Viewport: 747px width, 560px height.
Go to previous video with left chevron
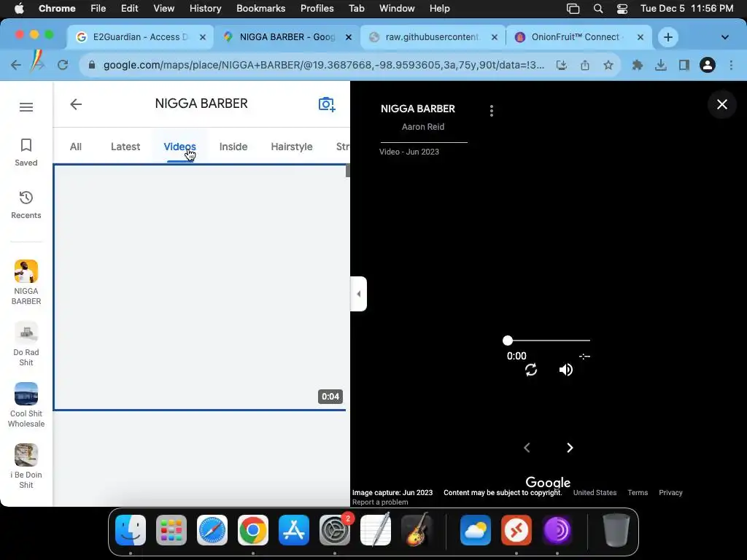click(x=527, y=448)
